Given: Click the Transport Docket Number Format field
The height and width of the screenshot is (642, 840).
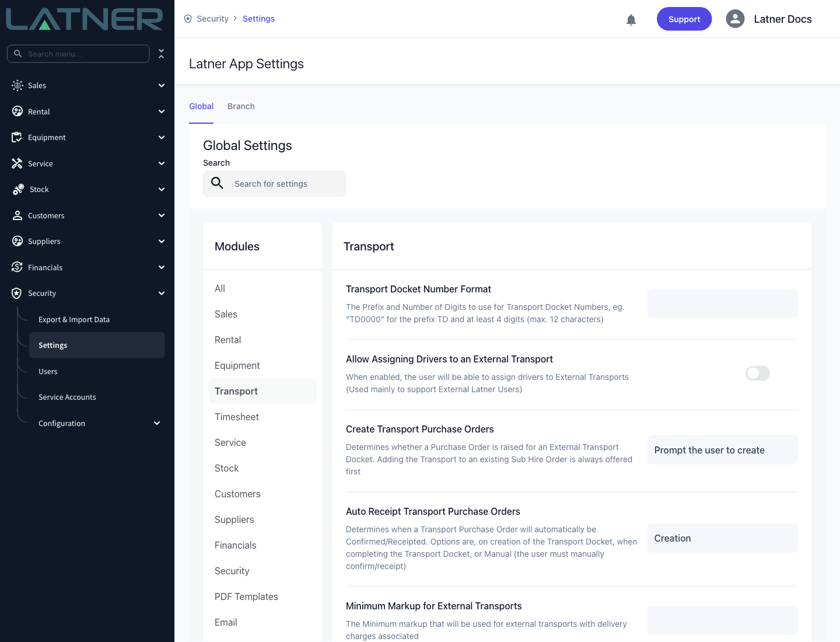Looking at the screenshot, I should tap(722, 303).
